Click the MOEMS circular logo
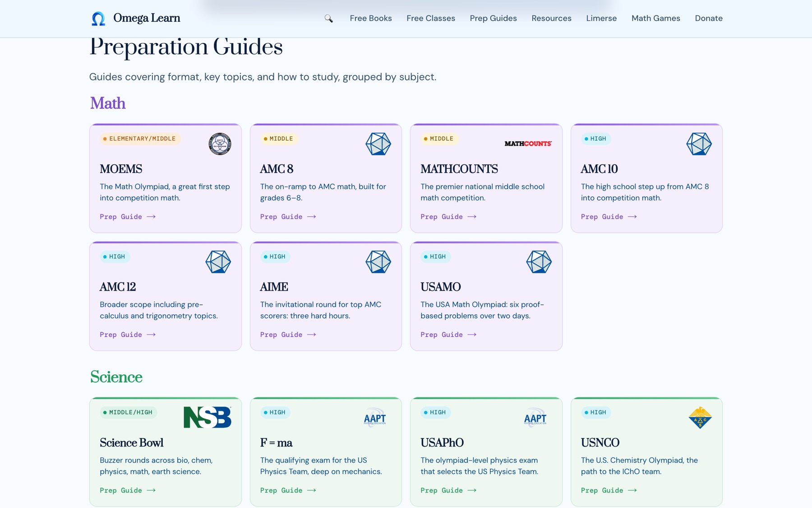812x508 pixels. click(220, 144)
